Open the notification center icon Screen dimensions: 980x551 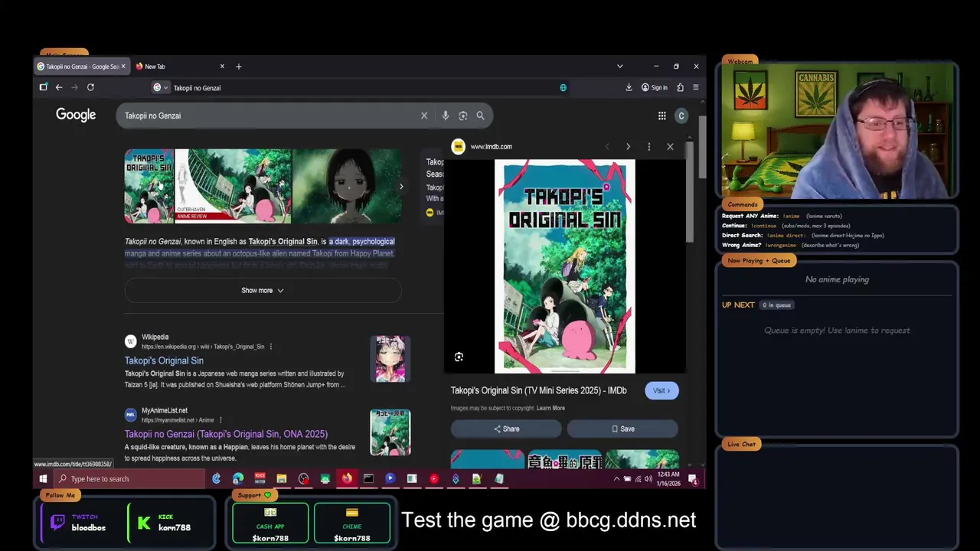click(692, 479)
